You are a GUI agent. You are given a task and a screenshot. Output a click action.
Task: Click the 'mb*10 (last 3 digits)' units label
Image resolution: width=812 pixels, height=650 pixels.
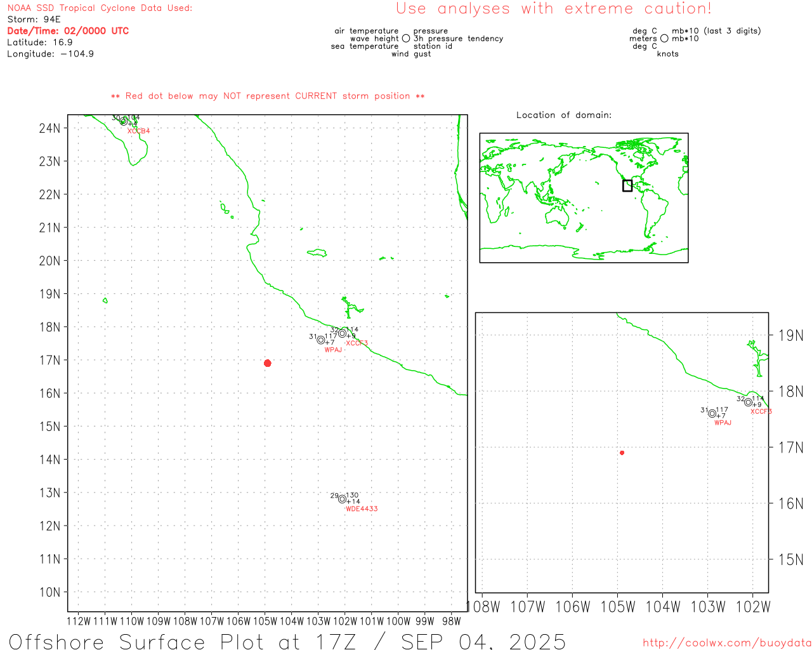click(716, 30)
